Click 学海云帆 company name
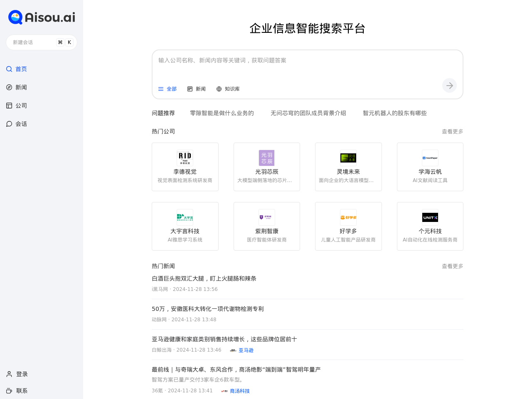Image resolution: width=532 pixels, height=399 pixels. click(430, 172)
